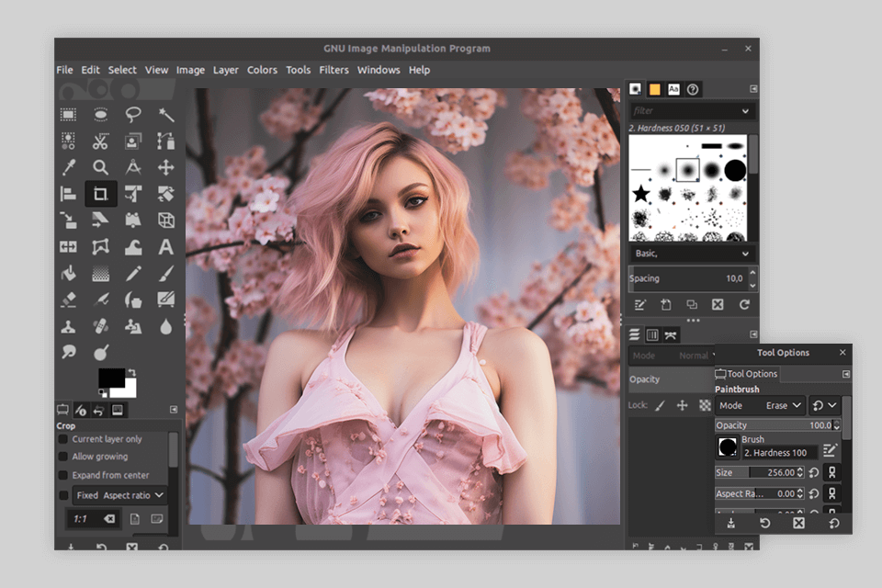Viewport: 882px width, 588px height.
Task: Select the Text tool
Action: (166, 247)
